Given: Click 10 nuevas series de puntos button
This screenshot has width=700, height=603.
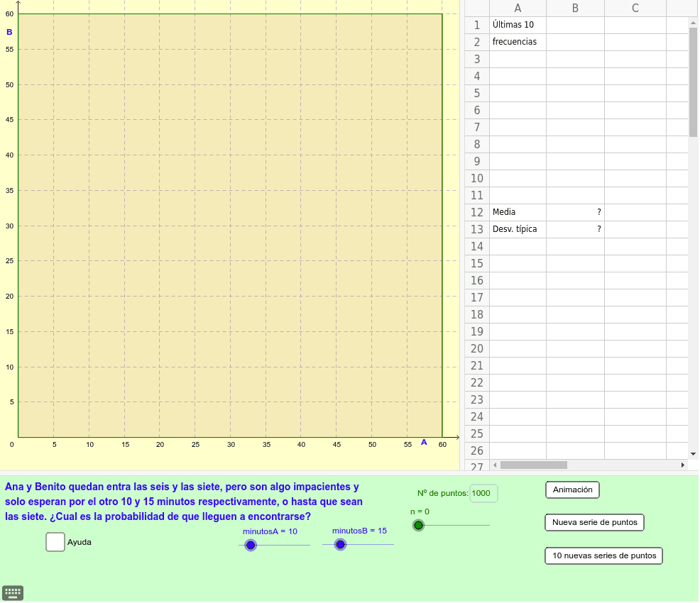Looking at the screenshot, I should [603, 555].
